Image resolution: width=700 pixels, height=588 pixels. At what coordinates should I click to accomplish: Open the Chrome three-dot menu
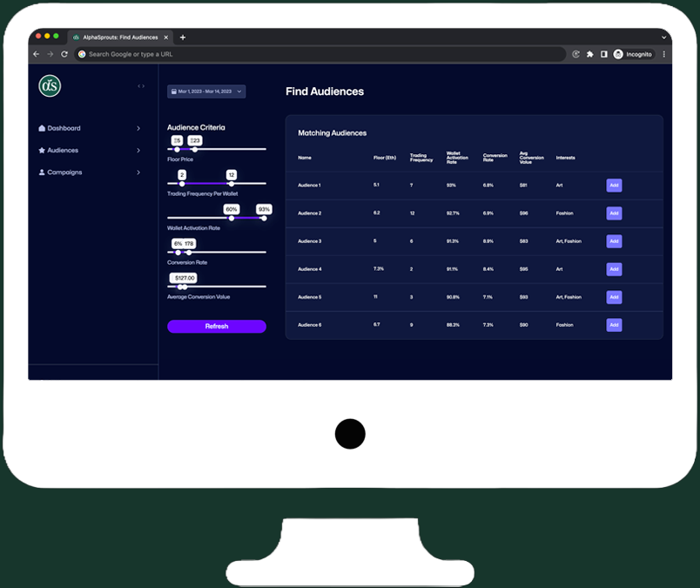point(663,54)
